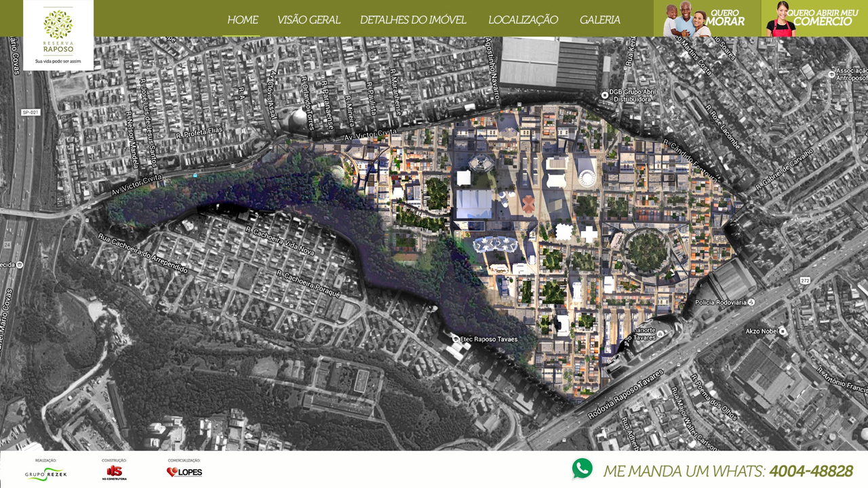Click the Reserva Raposo logo
The image size is (868, 488).
tap(58, 35)
